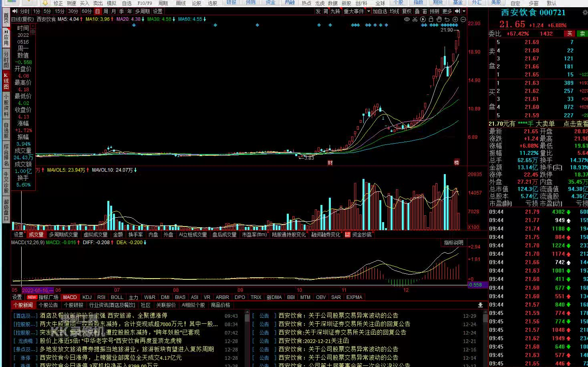
Task: Select the MACD indicator tab
Action: pos(70,297)
